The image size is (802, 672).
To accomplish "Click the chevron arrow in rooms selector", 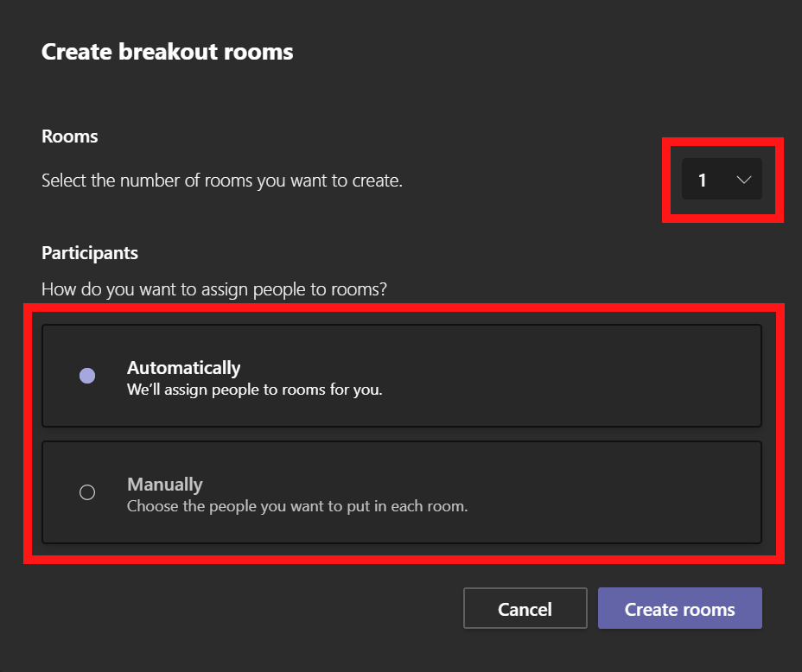I will (744, 180).
